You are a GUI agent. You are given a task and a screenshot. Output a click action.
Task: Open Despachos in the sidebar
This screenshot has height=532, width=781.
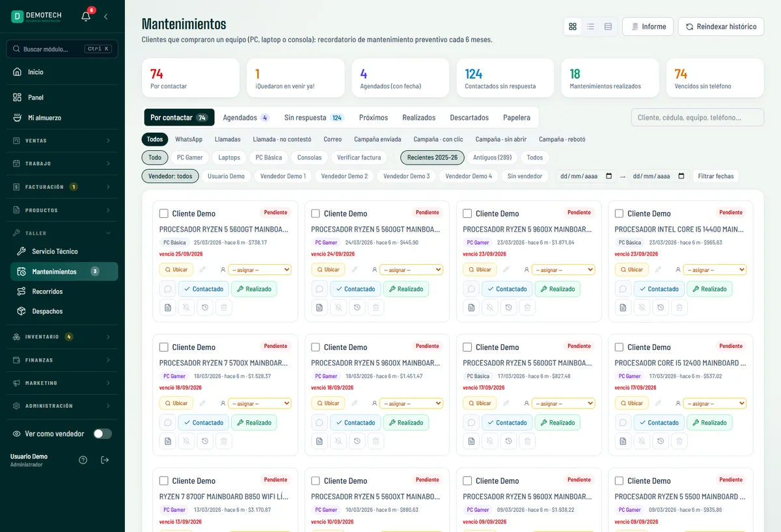(x=64, y=312)
